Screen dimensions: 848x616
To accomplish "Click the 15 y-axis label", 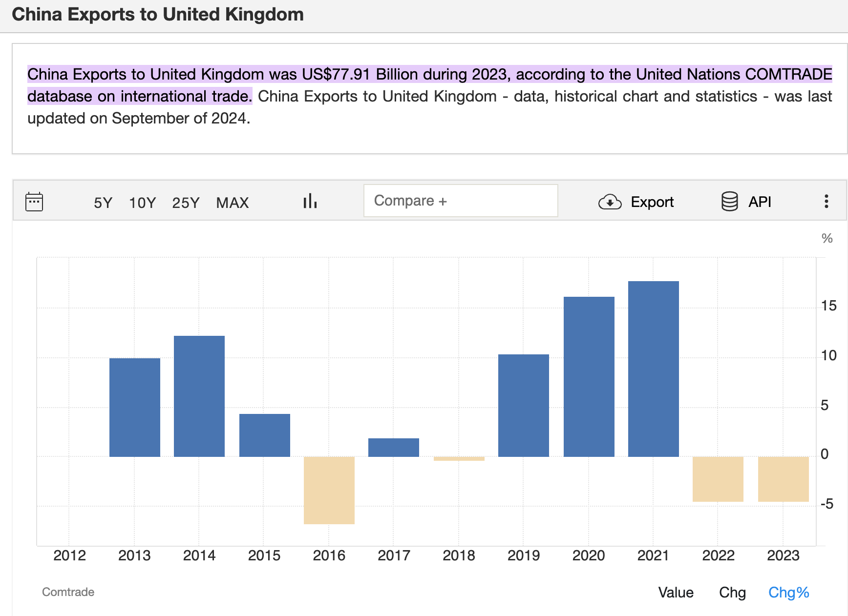I will [x=828, y=306].
